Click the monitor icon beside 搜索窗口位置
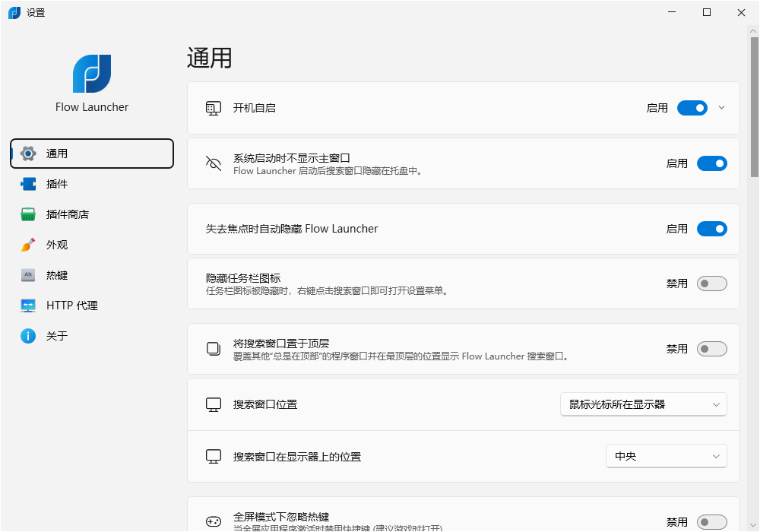This screenshot has height=532, width=760. pyautogui.click(x=214, y=404)
